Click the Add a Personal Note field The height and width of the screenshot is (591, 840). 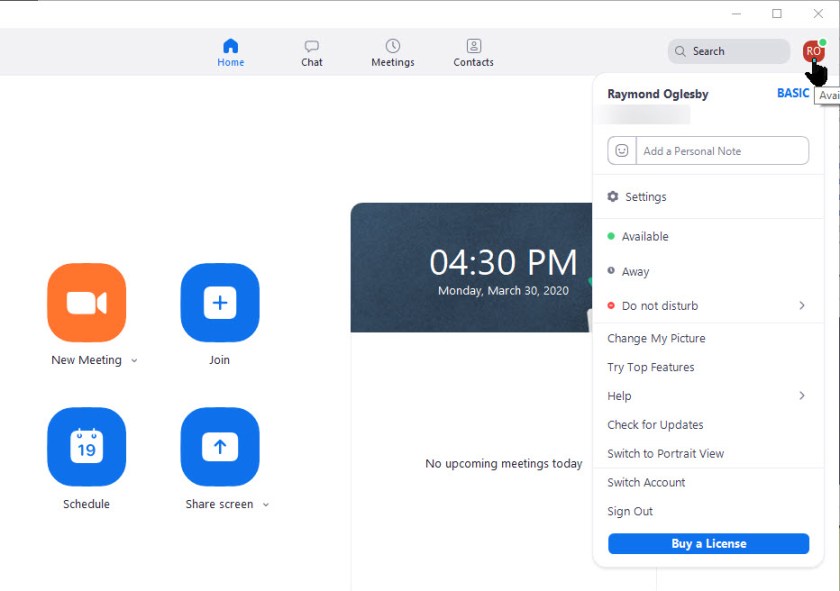coord(722,151)
